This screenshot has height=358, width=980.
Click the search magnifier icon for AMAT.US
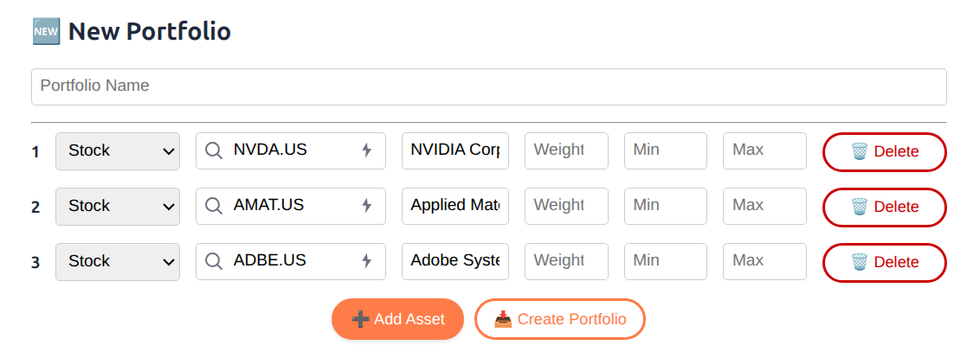click(214, 206)
